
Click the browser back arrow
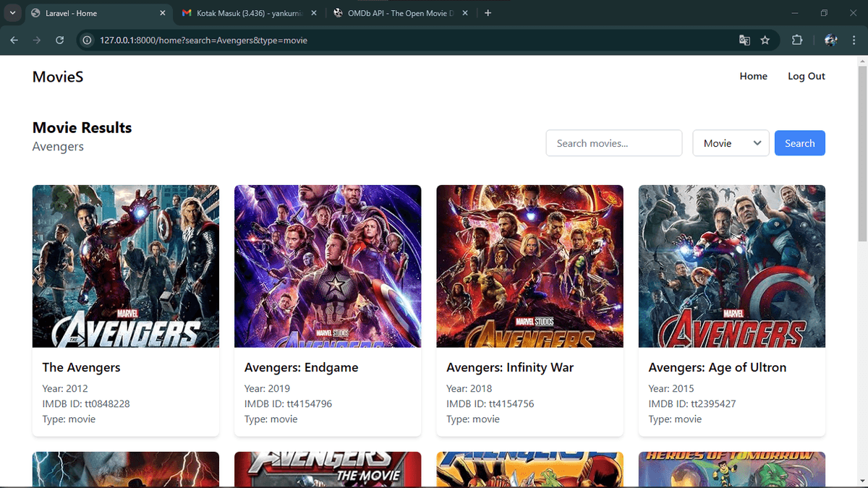coord(14,40)
